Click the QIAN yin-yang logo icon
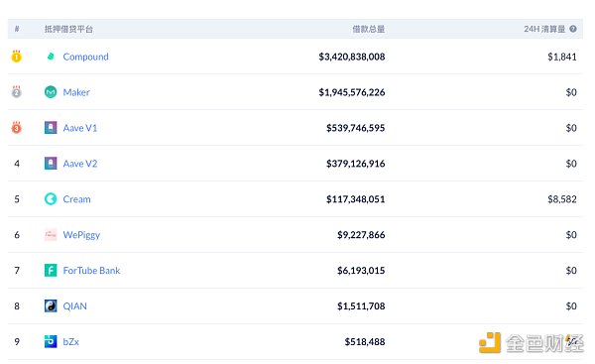 click(x=51, y=305)
